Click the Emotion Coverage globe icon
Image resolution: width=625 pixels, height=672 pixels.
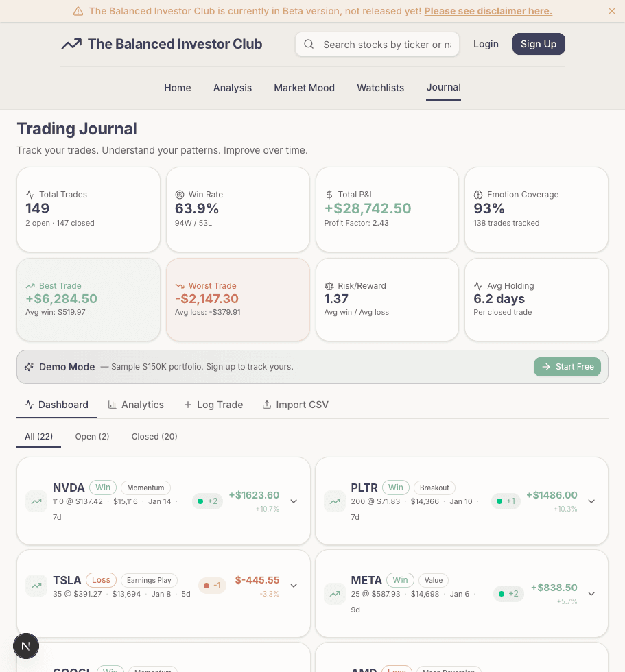[479, 194]
